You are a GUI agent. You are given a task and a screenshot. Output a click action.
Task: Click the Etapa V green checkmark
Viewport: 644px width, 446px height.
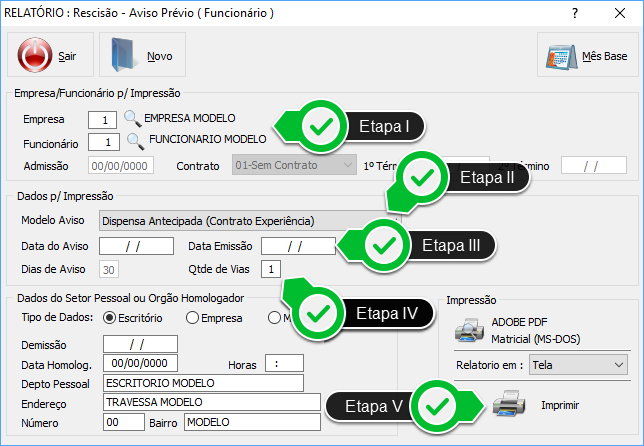(434, 407)
